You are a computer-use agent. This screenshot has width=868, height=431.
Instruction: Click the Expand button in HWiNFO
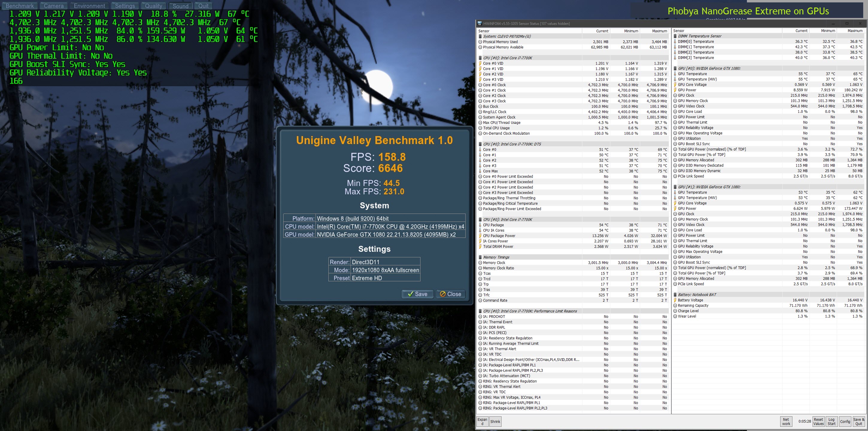click(482, 421)
